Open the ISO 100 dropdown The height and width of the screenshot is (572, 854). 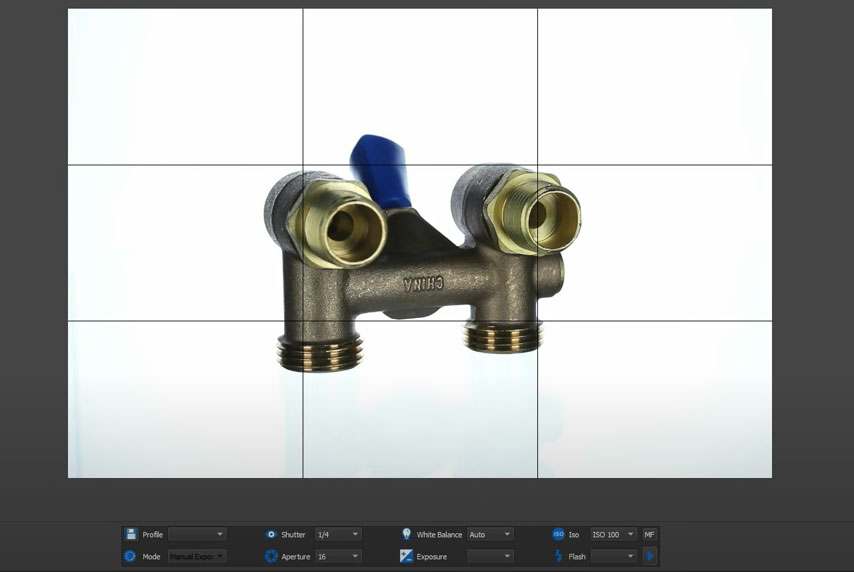pos(613,534)
